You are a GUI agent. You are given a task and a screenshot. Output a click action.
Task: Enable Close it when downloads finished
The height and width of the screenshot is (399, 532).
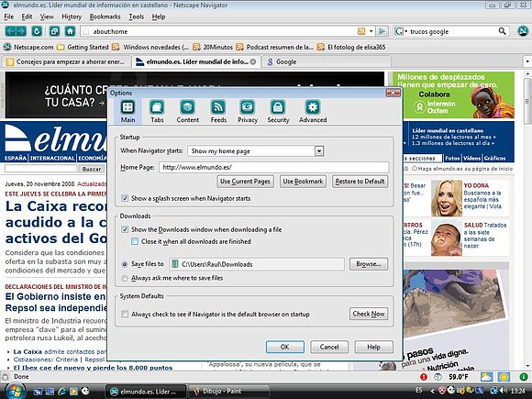(135, 241)
